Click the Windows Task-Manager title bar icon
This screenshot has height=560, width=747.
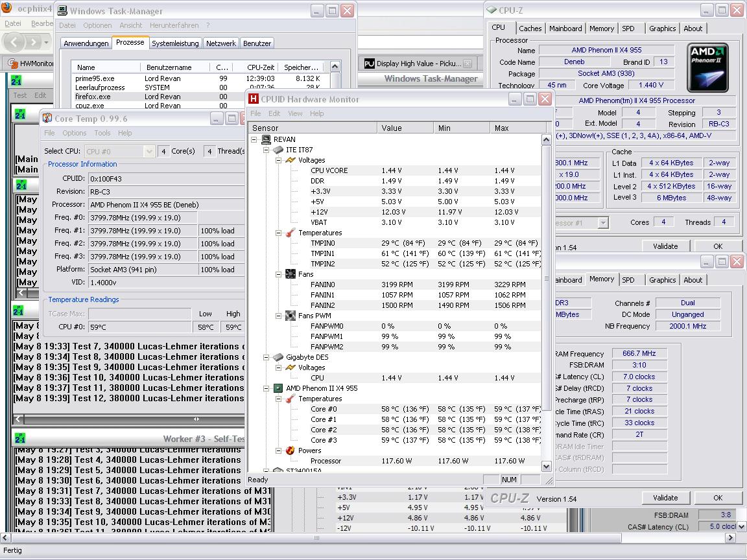point(62,10)
